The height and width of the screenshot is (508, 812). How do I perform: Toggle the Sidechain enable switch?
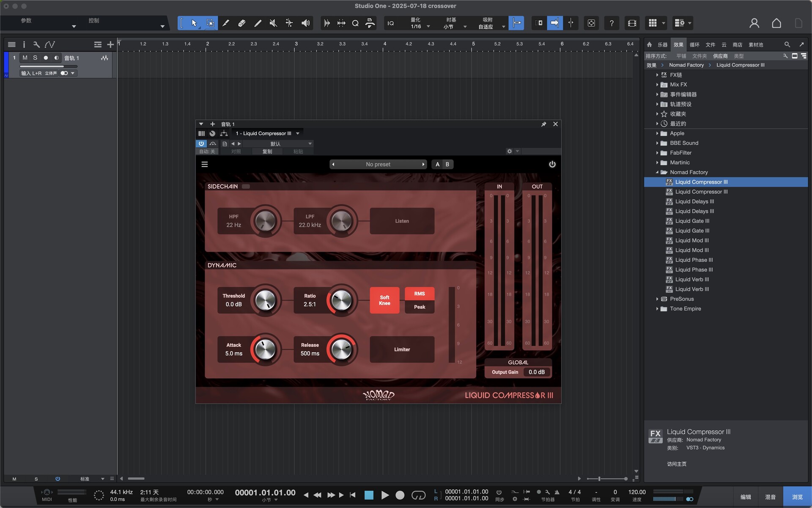tap(246, 187)
